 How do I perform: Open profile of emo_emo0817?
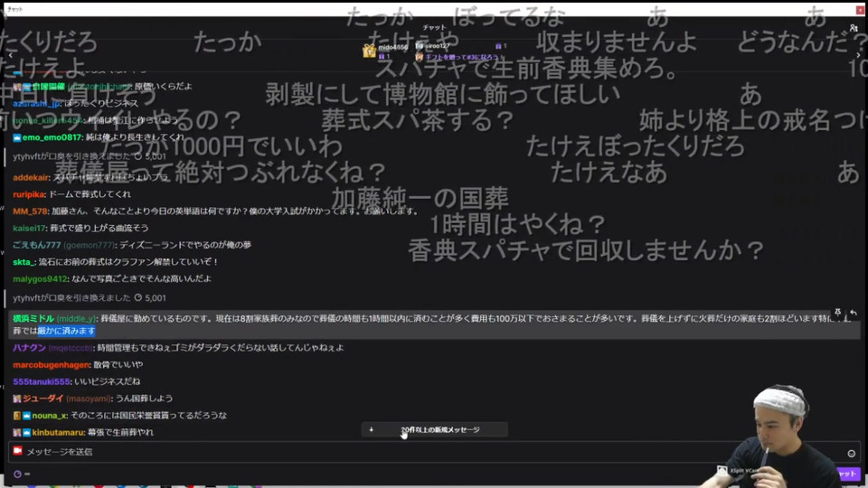click(52, 137)
